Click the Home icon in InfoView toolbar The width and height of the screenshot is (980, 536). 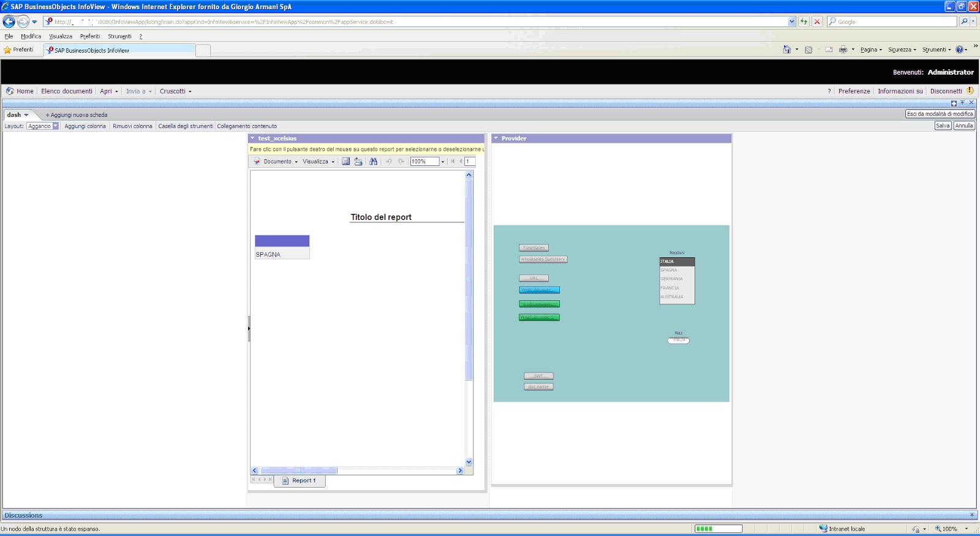point(10,91)
